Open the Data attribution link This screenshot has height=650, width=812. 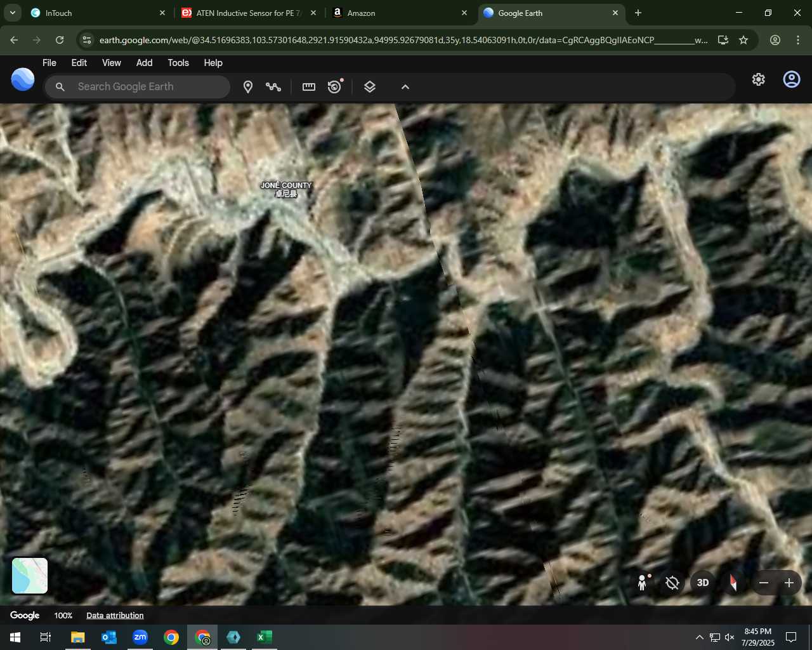point(115,616)
